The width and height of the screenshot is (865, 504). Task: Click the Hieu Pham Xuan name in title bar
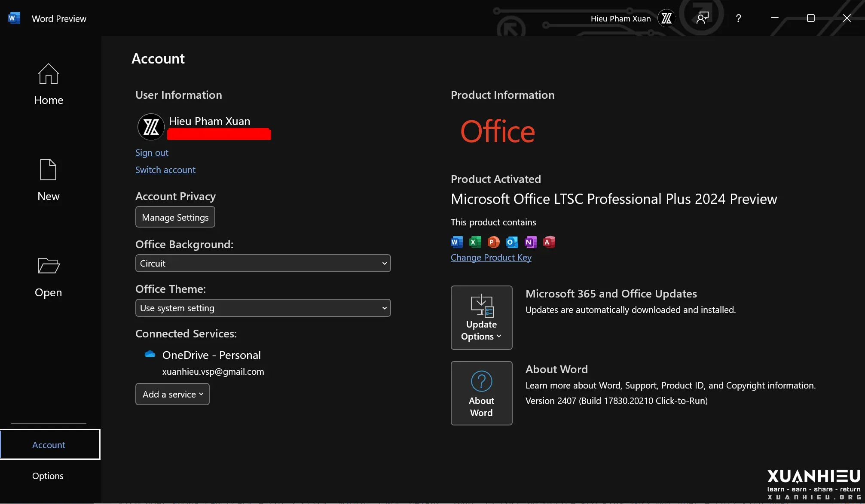coord(620,18)
